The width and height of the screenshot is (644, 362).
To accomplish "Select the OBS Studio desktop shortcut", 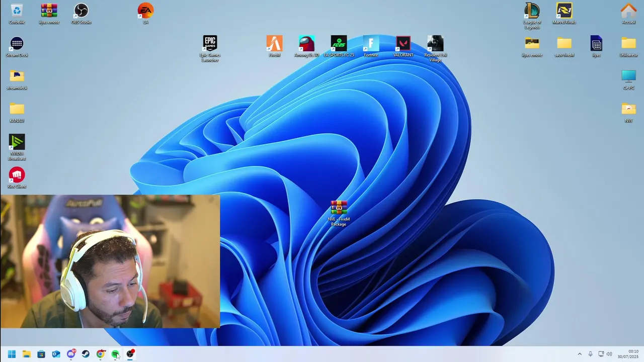I will [81, 14].
